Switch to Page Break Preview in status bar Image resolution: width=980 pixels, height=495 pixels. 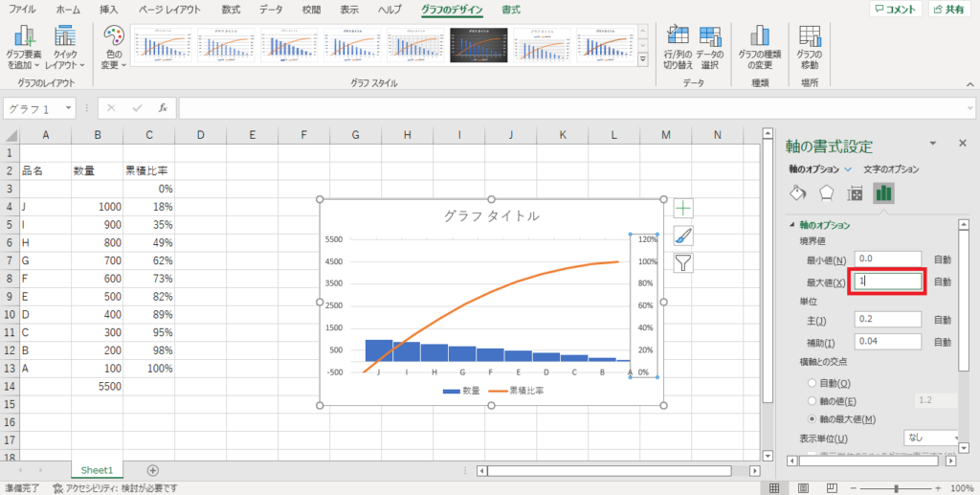(832, 488)
